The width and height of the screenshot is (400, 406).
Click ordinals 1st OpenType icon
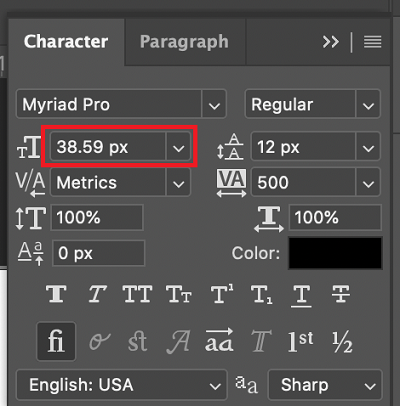(x=300, y=341)
